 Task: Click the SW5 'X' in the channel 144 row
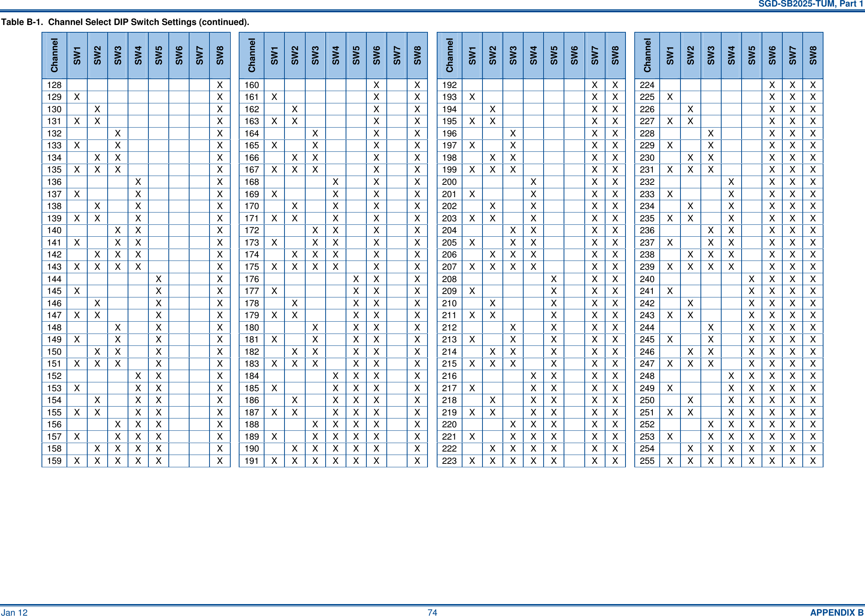tap(158, 279)
